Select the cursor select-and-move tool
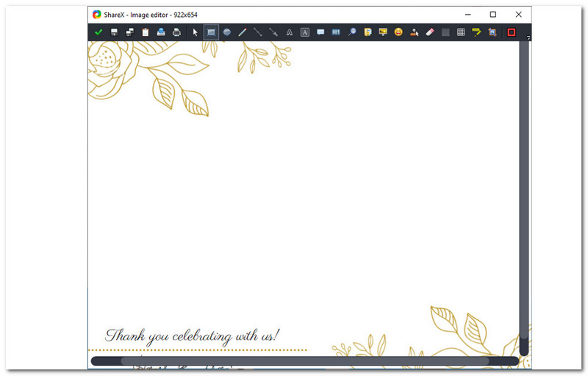Screen dimensions: 588x376 click(x=195, y=32)
